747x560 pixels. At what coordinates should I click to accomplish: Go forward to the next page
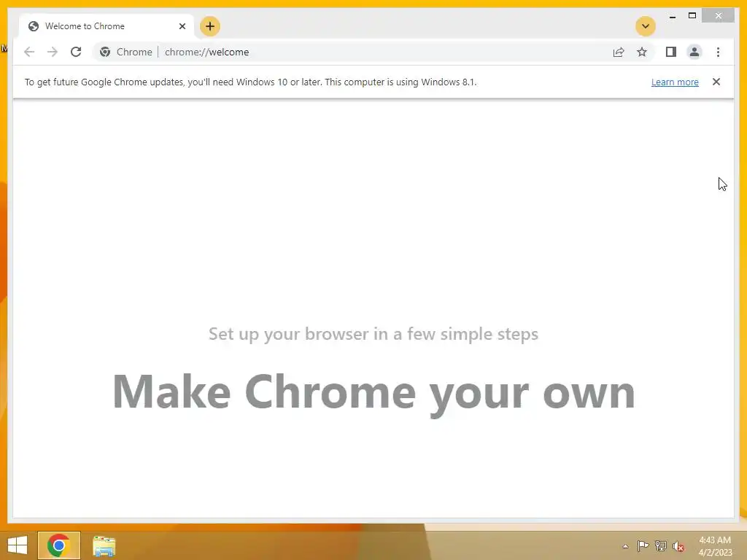point(53,52)
